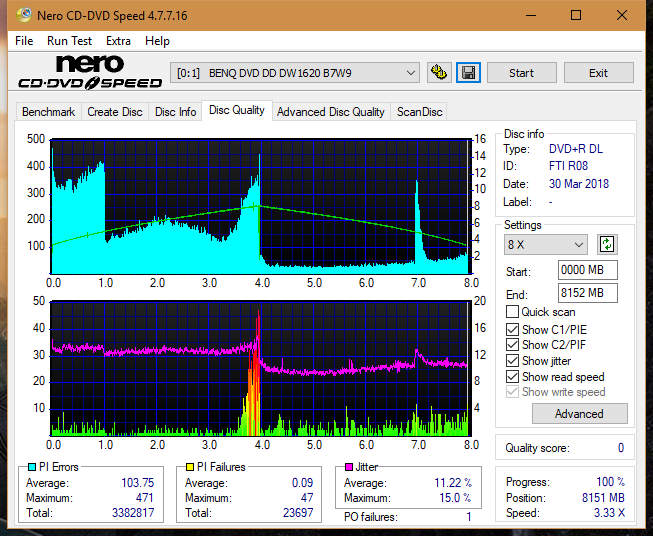This screenshot has width=653, height=536.
Task: Switch to the Disc Info tab
Action: [175, 112]
